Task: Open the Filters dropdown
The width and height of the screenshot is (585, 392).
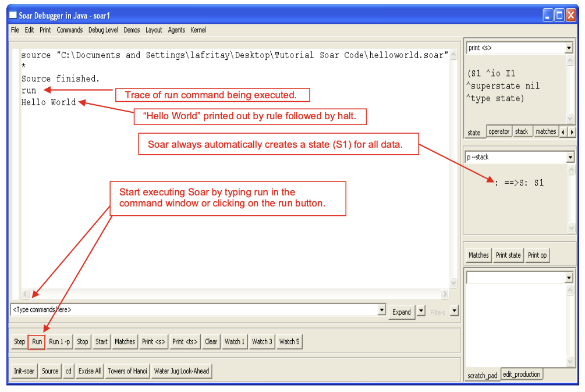Action: 453,312
